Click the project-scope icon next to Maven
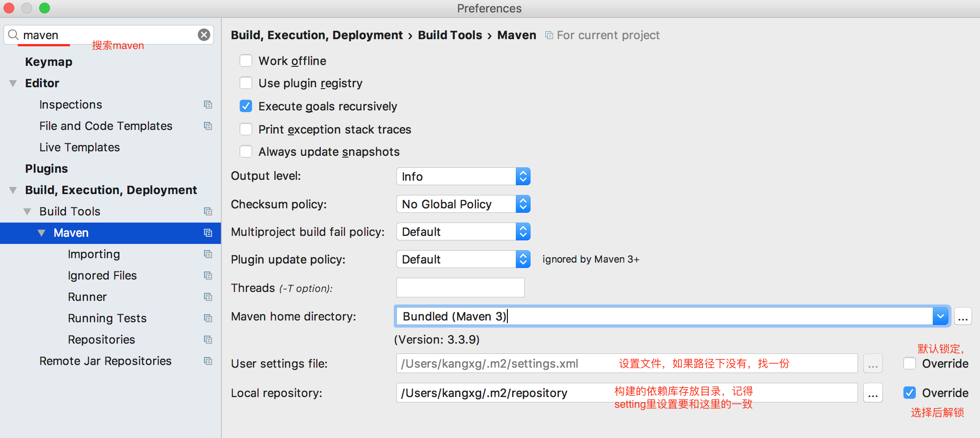 point(208,232)
